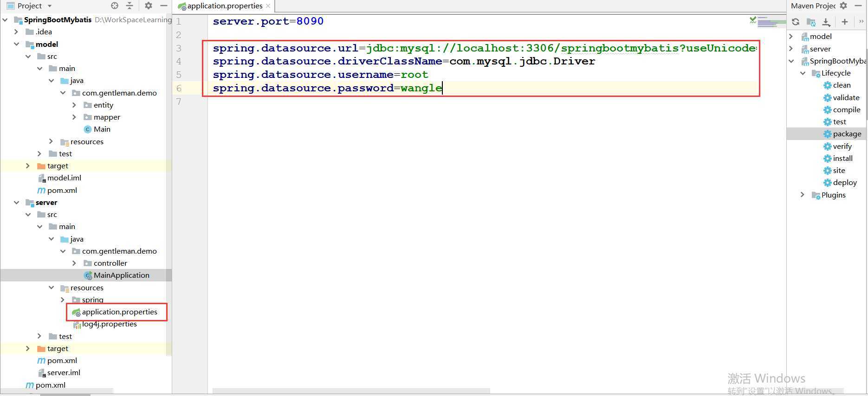
Task: Expand Plugins node in Maven panel
Action: (803, 195)
